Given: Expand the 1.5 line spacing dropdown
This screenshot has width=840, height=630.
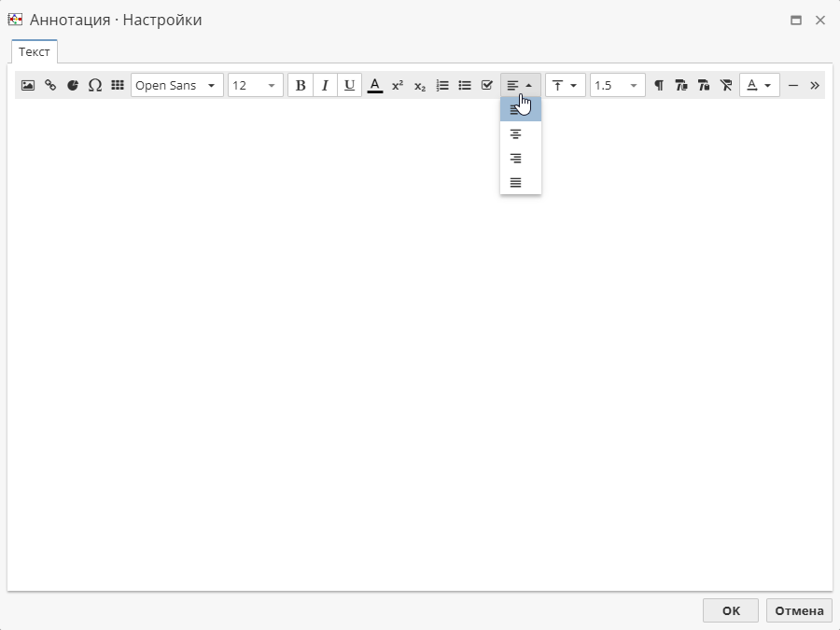Looking at the screenshot, I should (x=617, y=85).
